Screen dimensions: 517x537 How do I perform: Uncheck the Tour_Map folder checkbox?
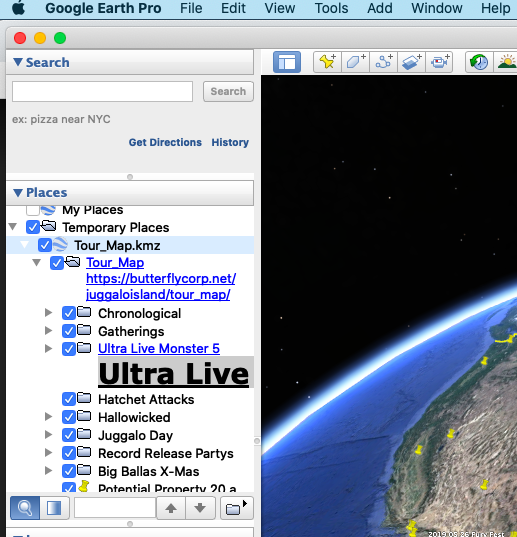57,263
